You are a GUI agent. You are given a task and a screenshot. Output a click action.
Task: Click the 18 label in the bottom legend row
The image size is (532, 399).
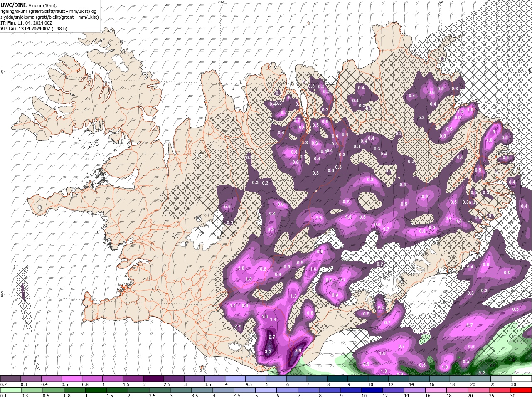click(449, 396)
